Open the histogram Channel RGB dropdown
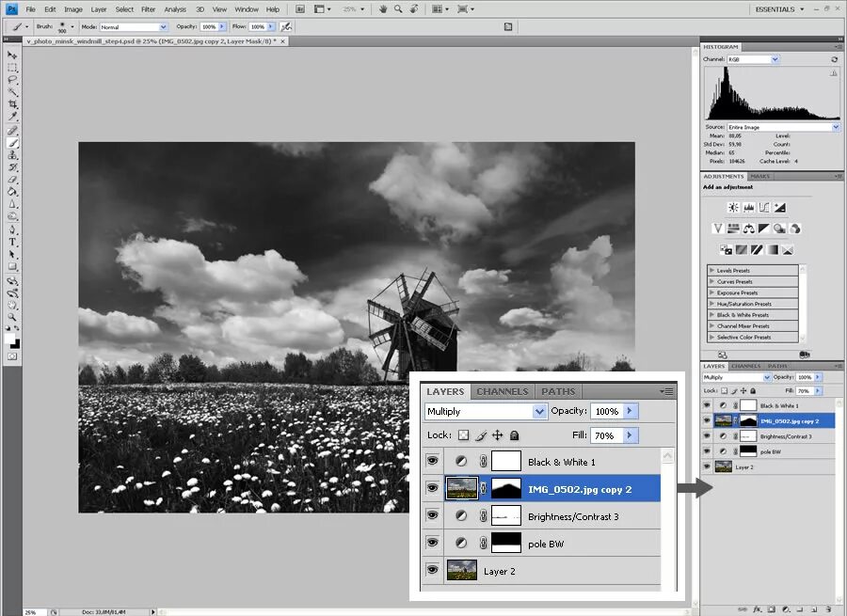Image resolution: width=847 pixels, height=616 pixels. pyautogui.click(x=753, y=59)
